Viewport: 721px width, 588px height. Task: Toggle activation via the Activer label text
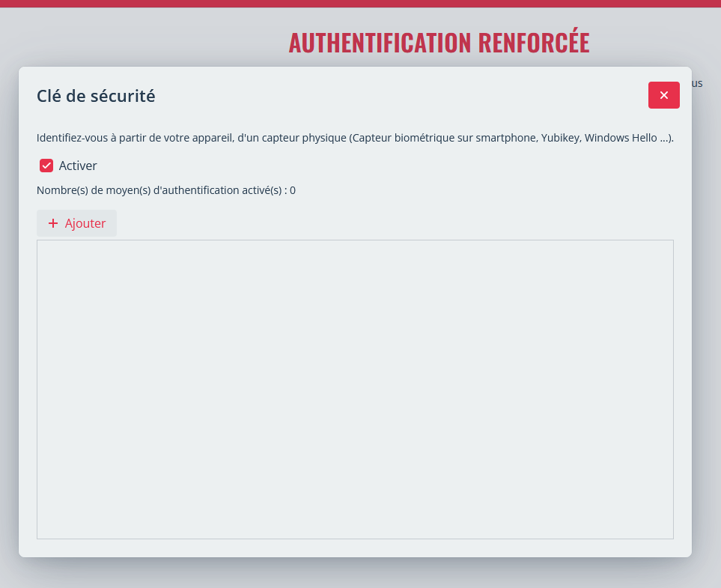pyautogui.click(x=78, y=166)
